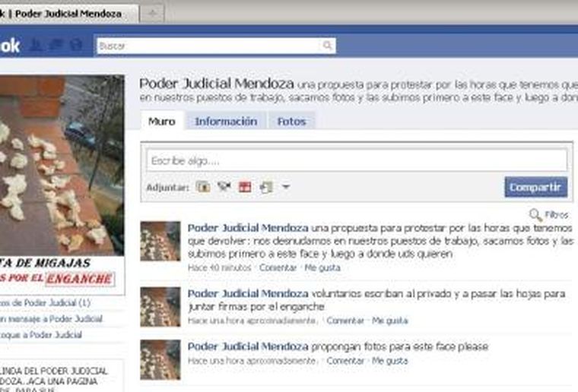
Task: Open author name on propongan fotos post
Action: 248,346
